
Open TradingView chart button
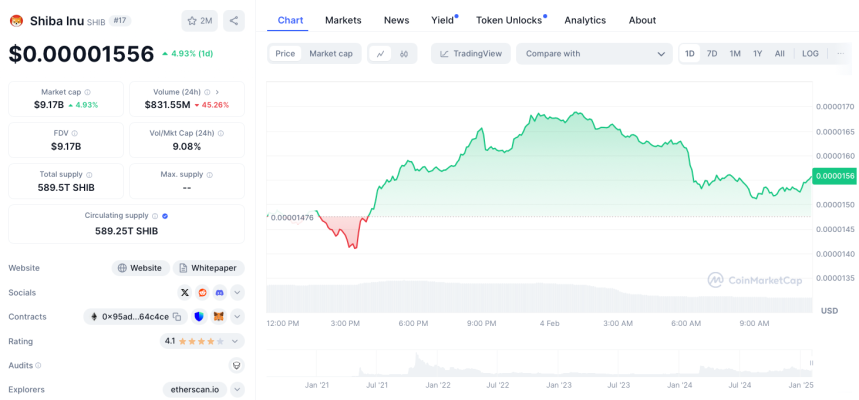pyautogui.click(x=471, y=54)
